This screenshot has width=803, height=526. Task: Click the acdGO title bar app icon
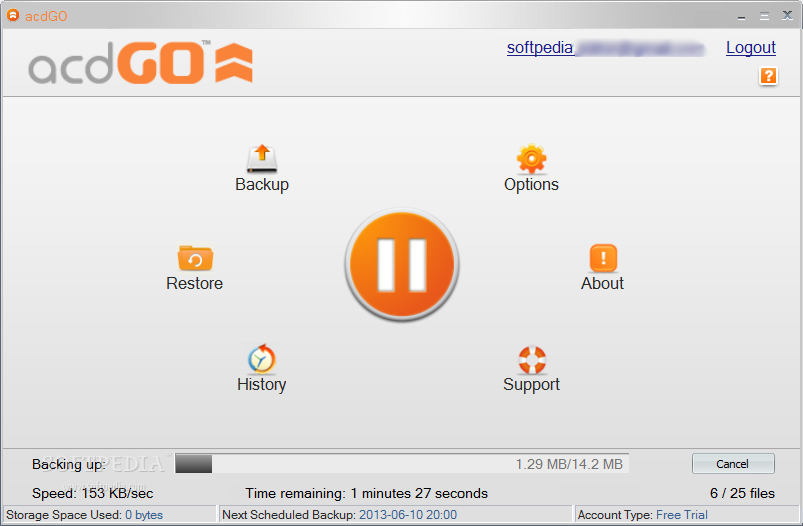13,15
